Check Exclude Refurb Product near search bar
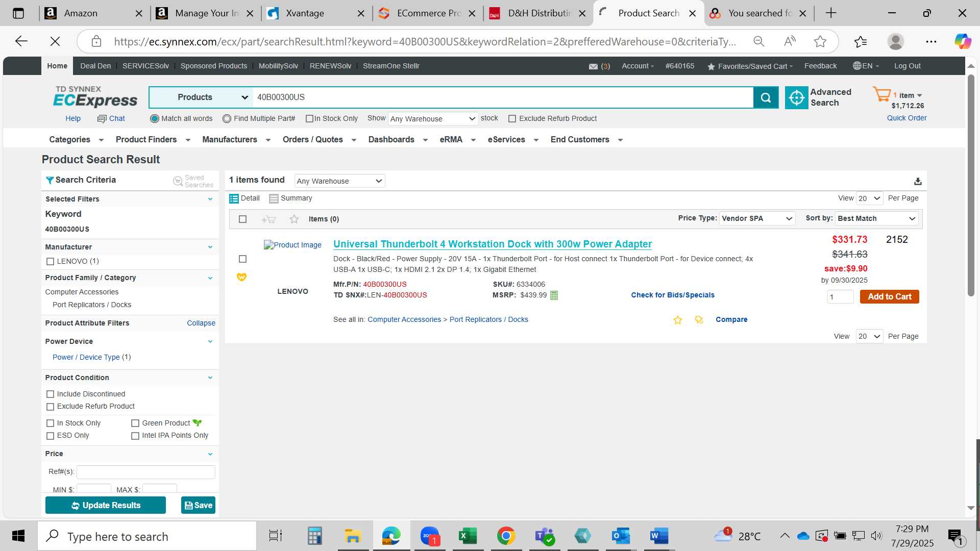This screenshot has width=980, height=551. pyautogui.click(x=512, y=119)
